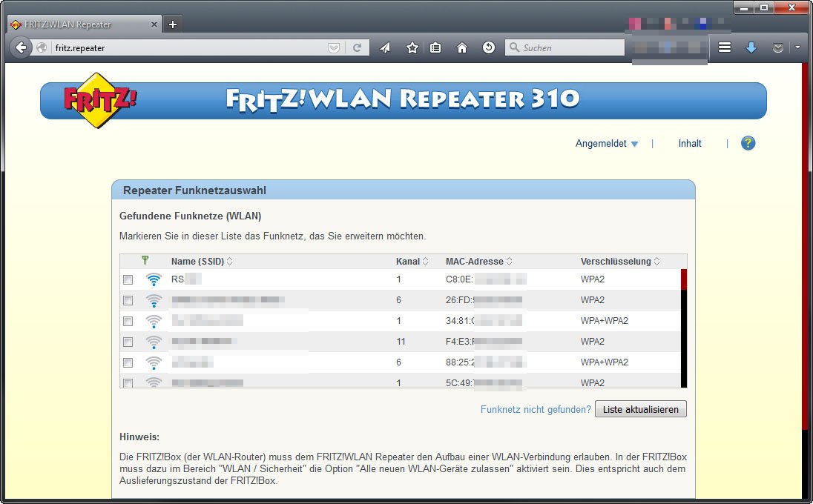Close the FRITZ!WLAN Repeater tab
813x504 pixels.
154,24
